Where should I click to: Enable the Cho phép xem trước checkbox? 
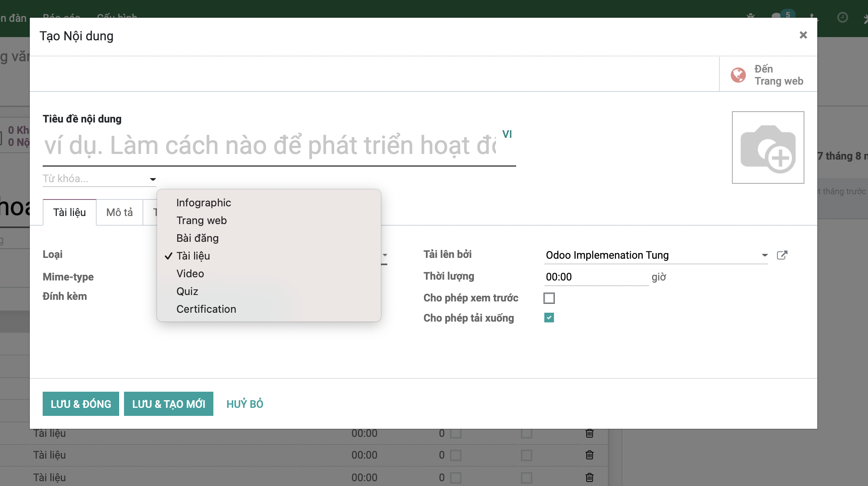click(x=549, y=298)
